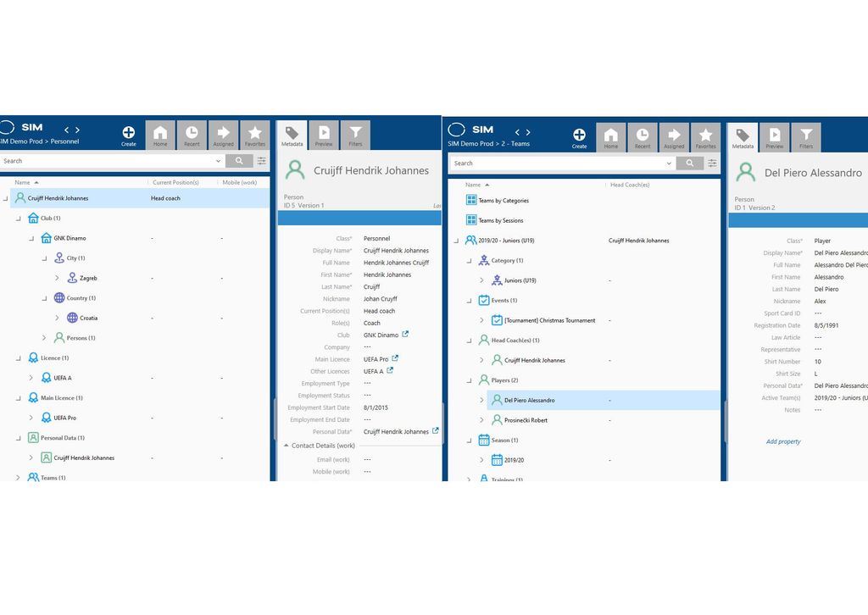Click the Teams by Categories view icon
This screenshot has height=615, width=868.
471,201
